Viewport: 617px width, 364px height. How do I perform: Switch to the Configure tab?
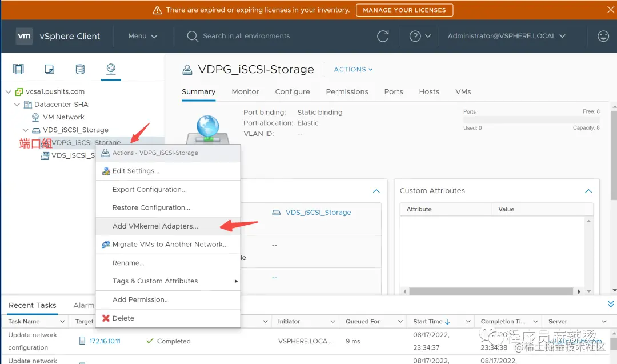pos(293,91)
